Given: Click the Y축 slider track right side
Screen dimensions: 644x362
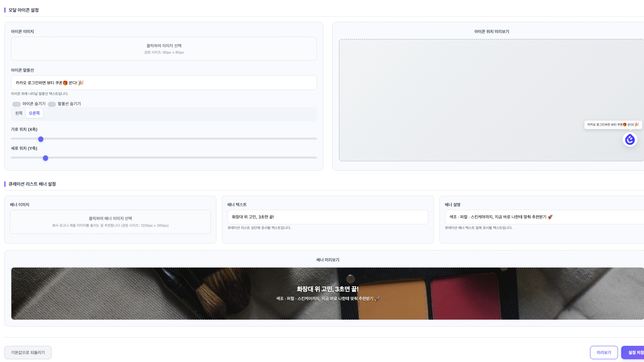Looking at the screenshot, I should point(236,158).
